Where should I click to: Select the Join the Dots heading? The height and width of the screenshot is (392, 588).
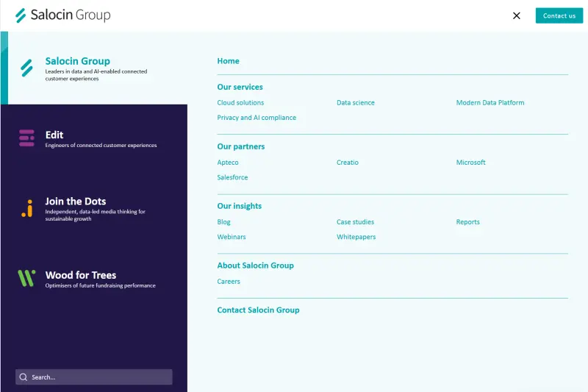coord(76,201)
